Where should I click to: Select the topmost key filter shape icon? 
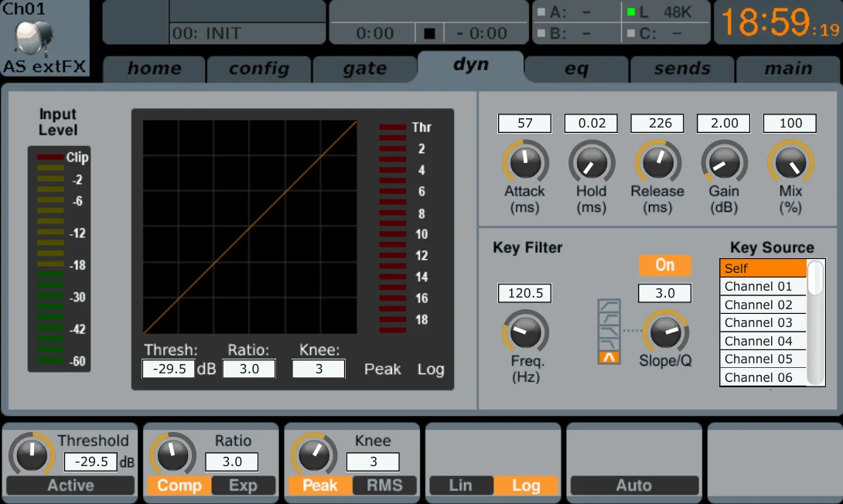[609, 307]
